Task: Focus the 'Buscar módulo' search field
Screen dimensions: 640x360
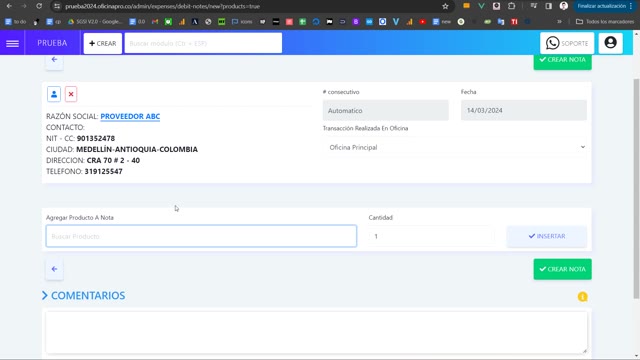Action: coord(203,43)
